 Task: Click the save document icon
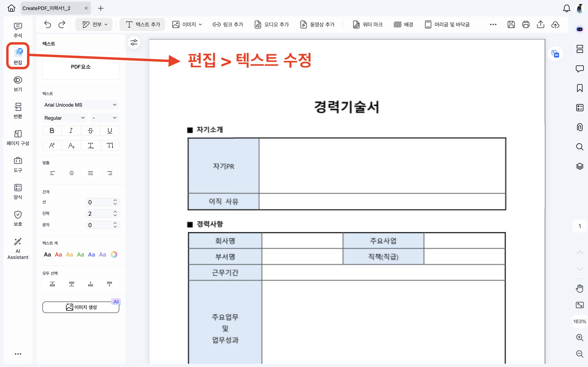click(511, 24)
